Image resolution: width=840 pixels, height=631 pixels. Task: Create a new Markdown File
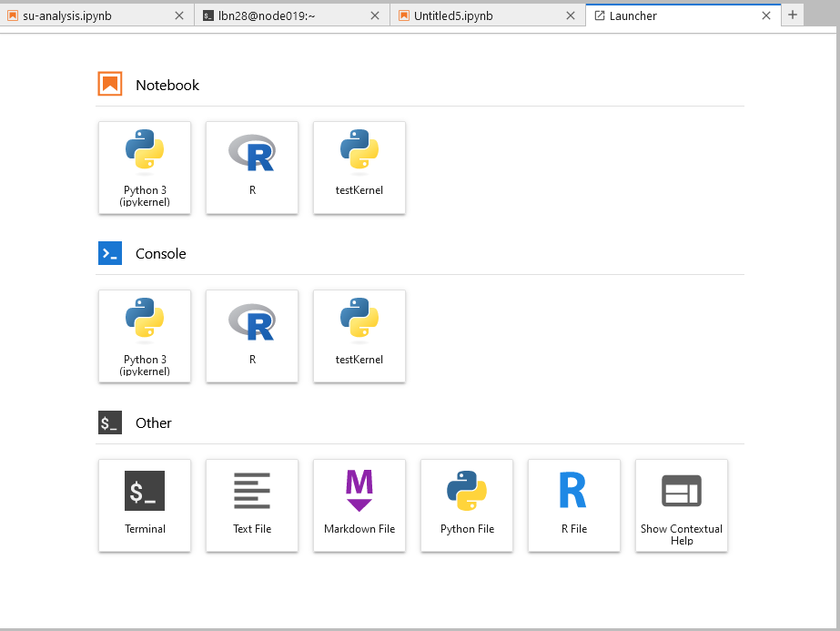pos(359,505)
